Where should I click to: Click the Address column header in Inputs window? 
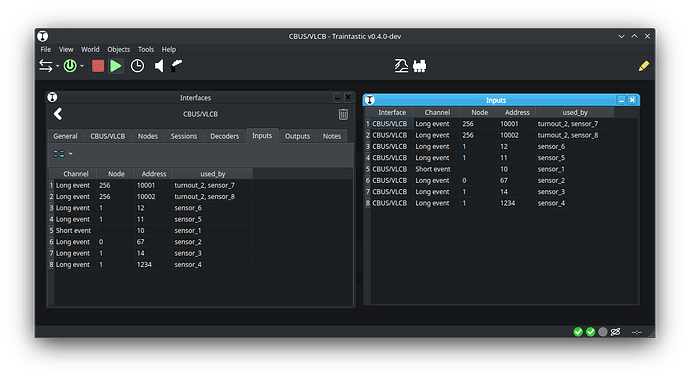click(517, 112)
